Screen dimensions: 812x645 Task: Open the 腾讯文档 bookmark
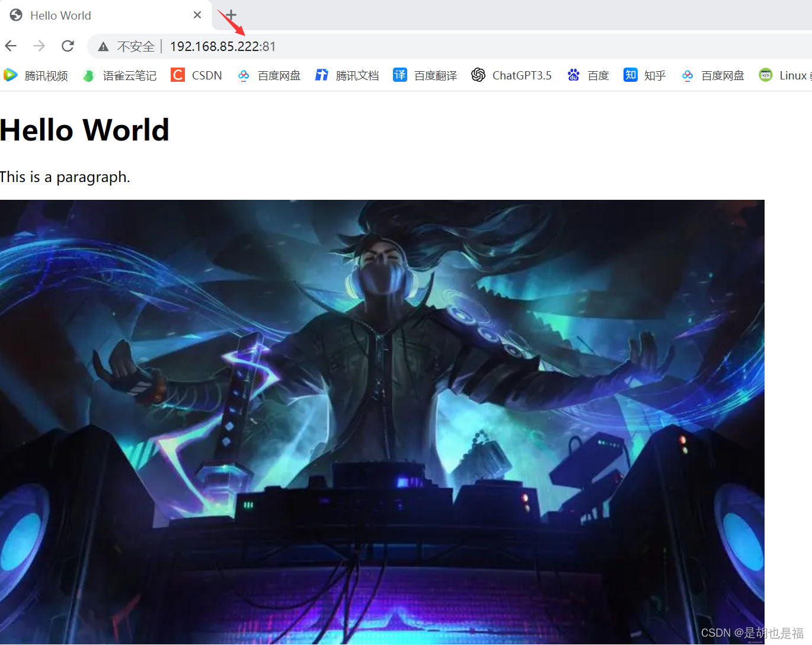pos(347,75)
